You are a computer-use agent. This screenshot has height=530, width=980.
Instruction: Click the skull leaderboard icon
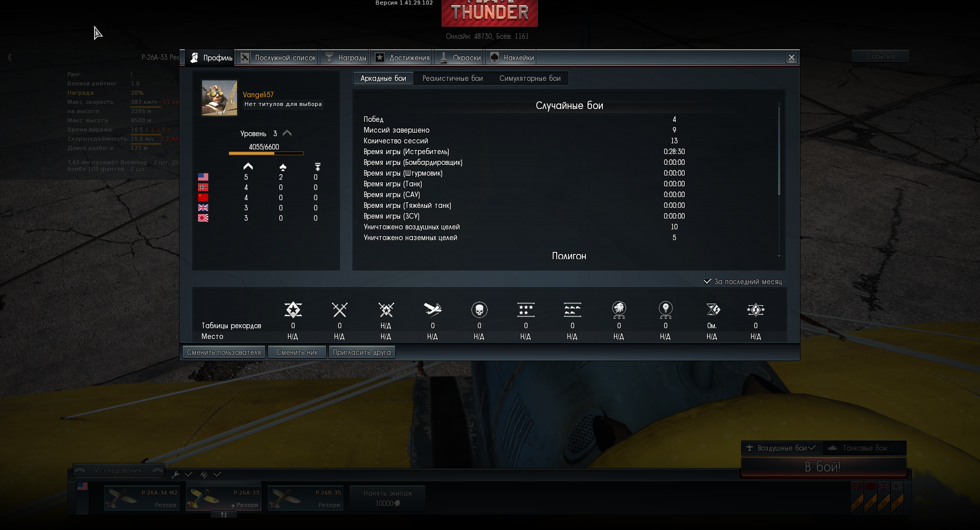tap(479, 309)
